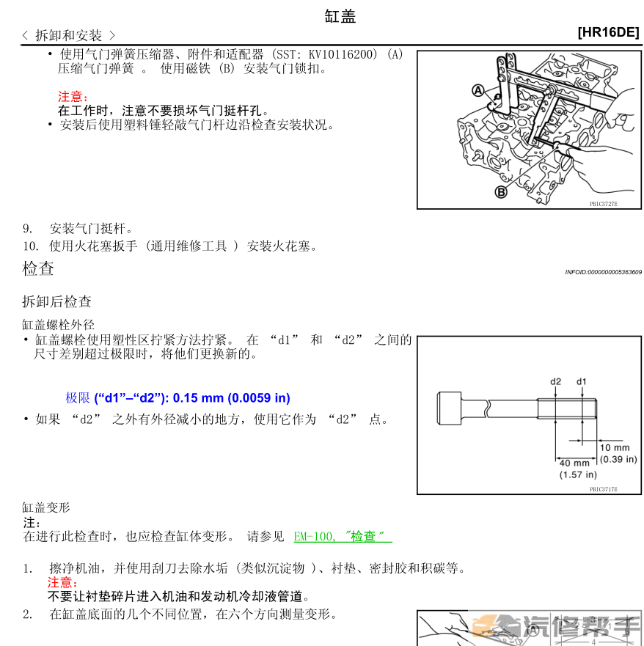Open the EM-100 "检查" reference link
The width and height of the screenshot is (644, 646).
343,536
